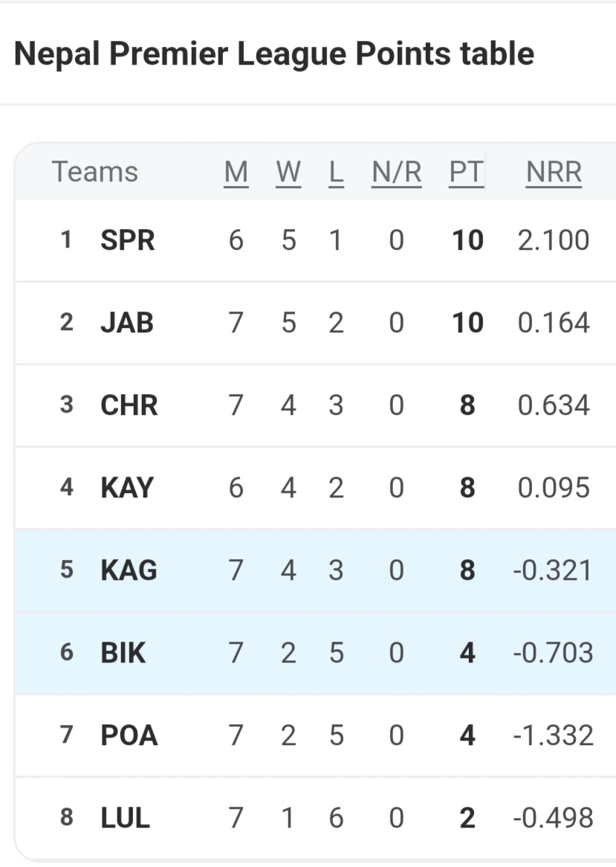Select the LUL team at bottom
This screenshot has width=616, height=867.
(x=125, y=818)
